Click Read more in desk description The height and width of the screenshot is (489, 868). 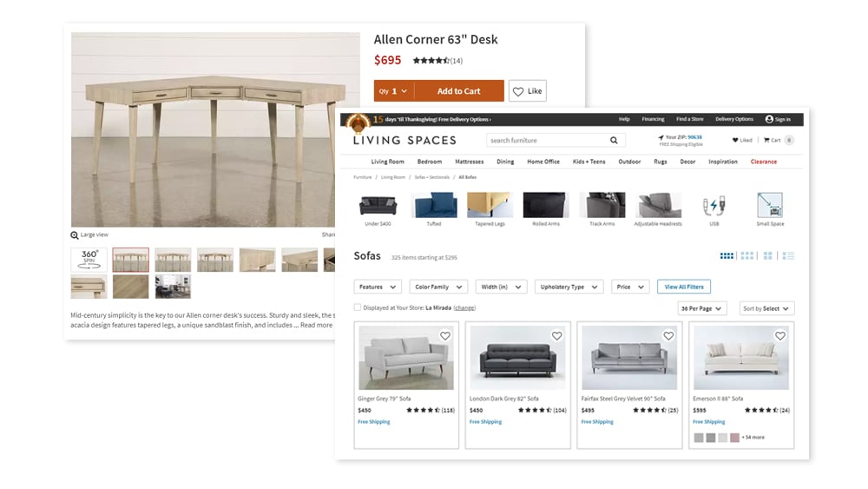(x=317, y=325)
